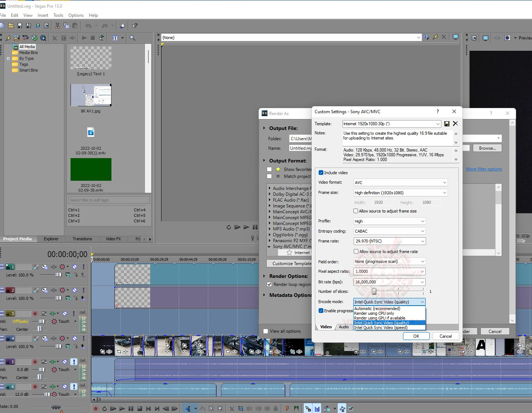
Task: Click Cancel button in Render As window
Action: tap(495, 332)
